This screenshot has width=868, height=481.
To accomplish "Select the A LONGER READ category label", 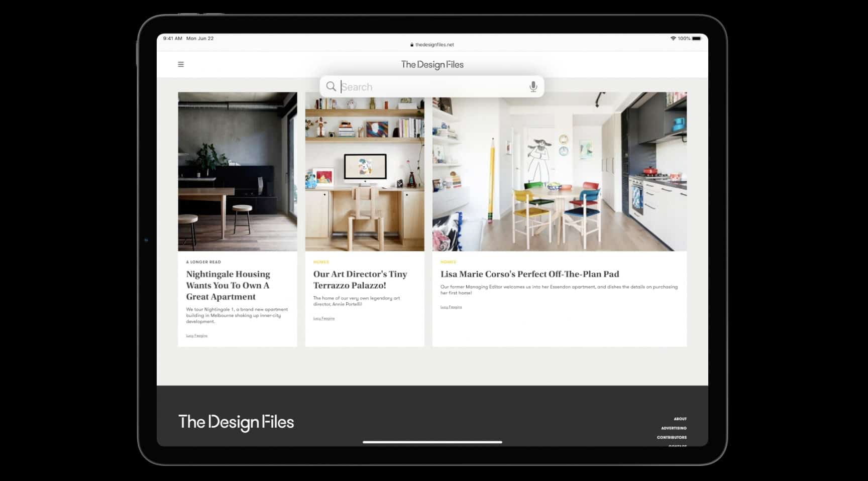I will [203, 262].
